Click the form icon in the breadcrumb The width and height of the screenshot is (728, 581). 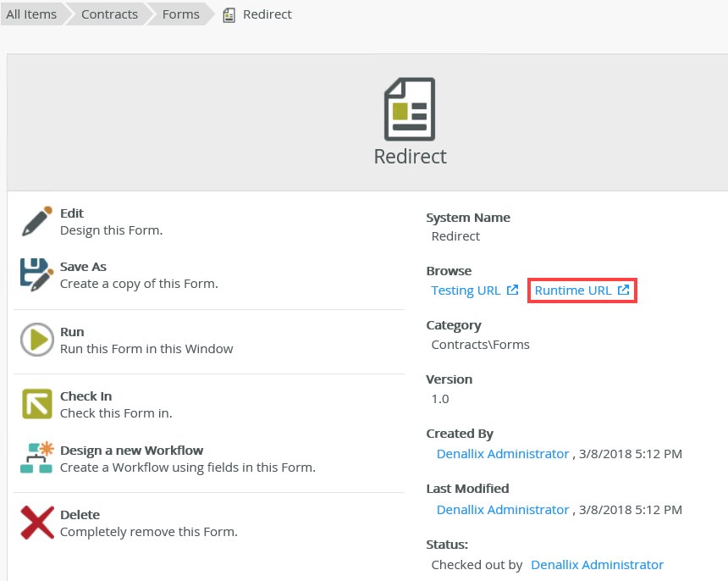click(x=229, y=15)
